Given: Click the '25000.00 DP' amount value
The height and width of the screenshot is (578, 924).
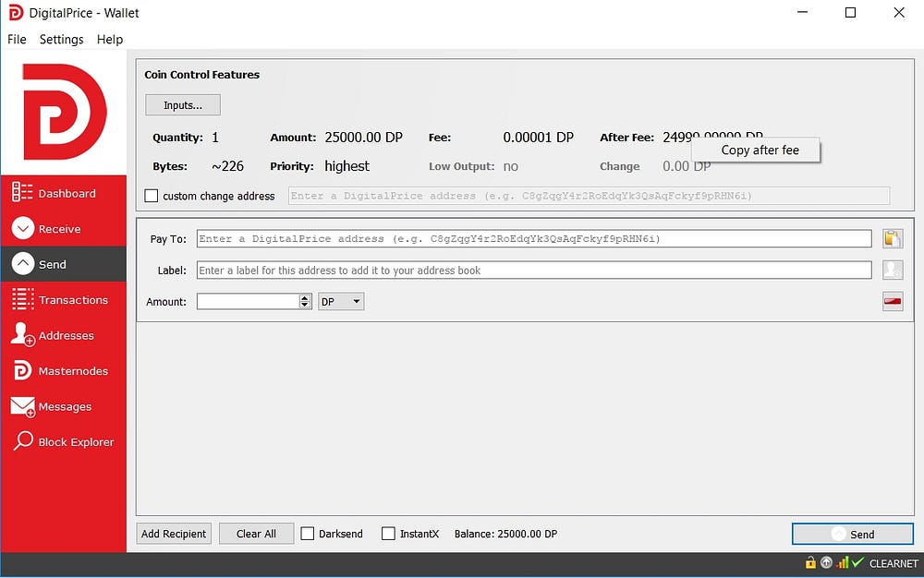Looking at the screenshot, I should pos(363,138).
